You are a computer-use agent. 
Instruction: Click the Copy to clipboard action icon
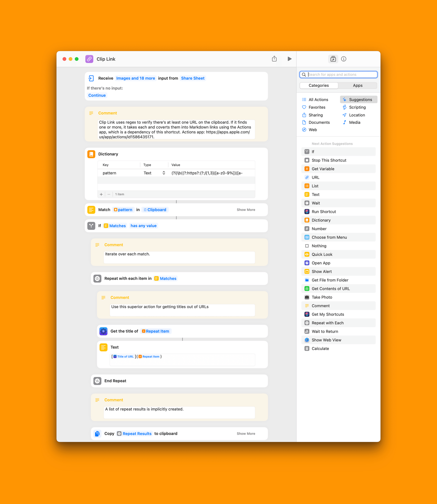click(x=97, y=433)
